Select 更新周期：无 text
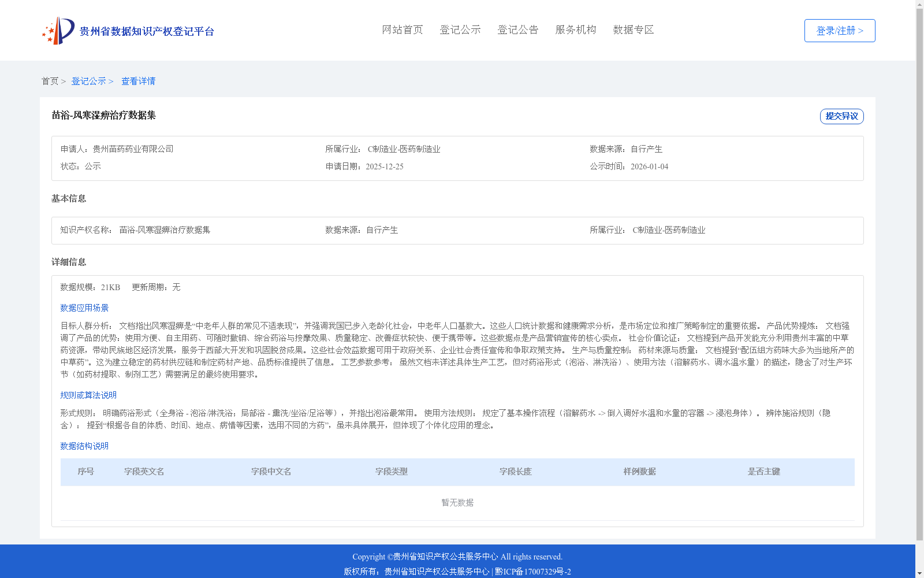The image size is (924, 578). coord(156,287)
